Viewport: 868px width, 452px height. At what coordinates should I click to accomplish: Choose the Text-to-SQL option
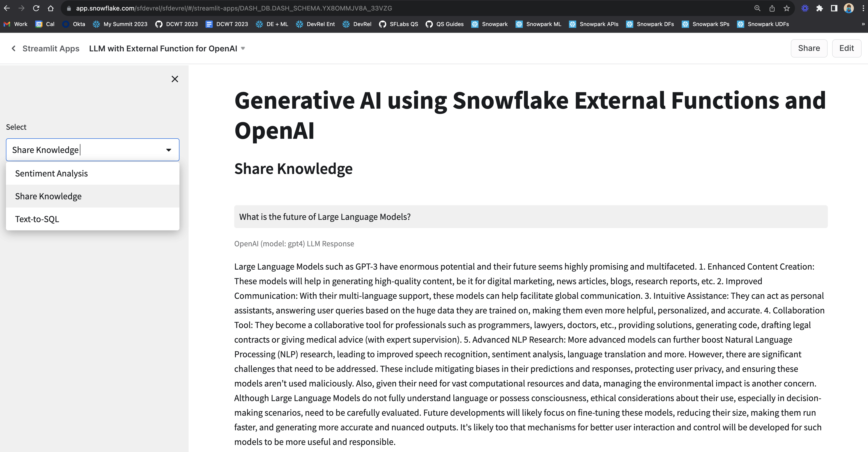pos(37,219)
